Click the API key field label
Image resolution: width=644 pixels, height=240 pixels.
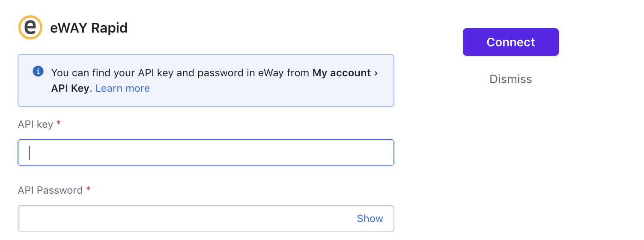(x=36, y=124)
